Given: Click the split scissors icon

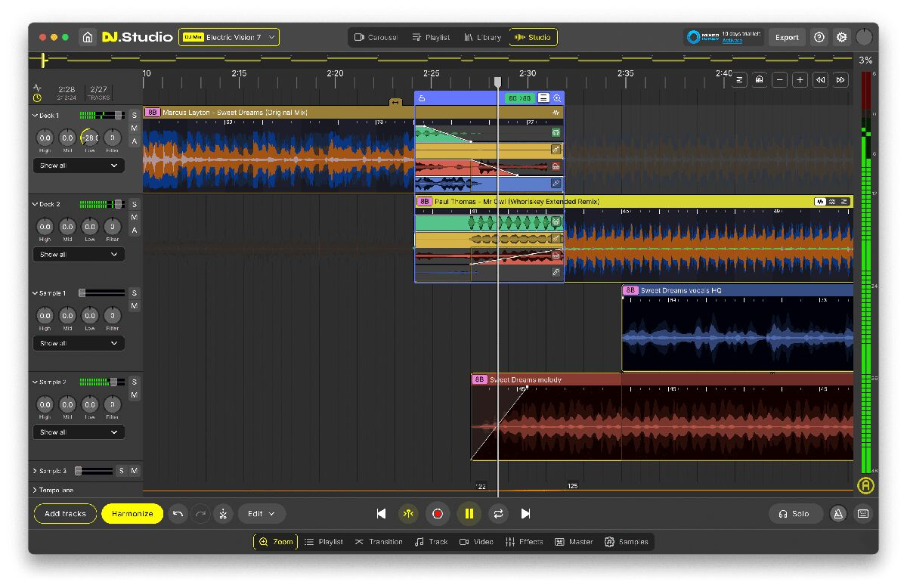Looking at the screenshot, I should coord(223,514).
